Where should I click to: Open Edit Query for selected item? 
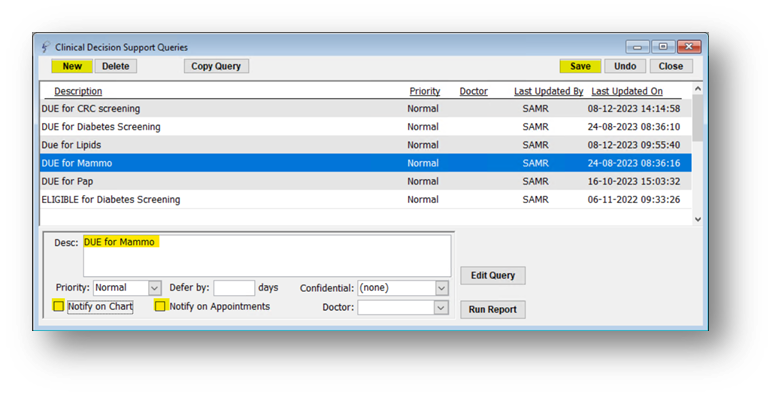493,276
